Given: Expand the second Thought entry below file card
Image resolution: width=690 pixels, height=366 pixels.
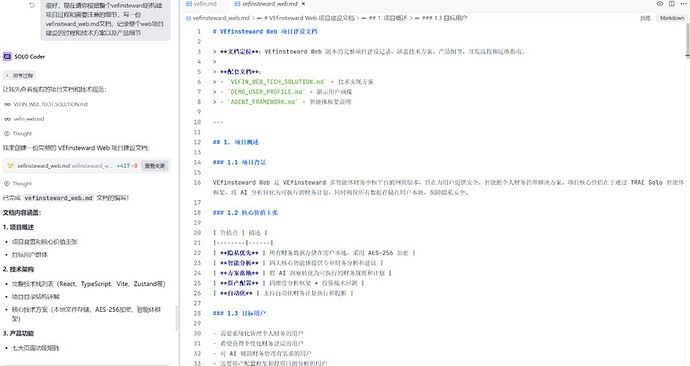Looking at the screenshot, I should (18, 183).
